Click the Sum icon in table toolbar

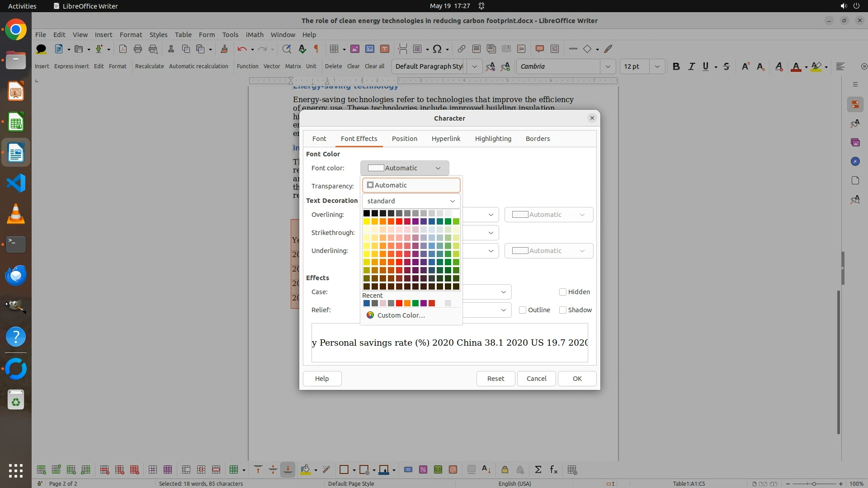[538, 470]
